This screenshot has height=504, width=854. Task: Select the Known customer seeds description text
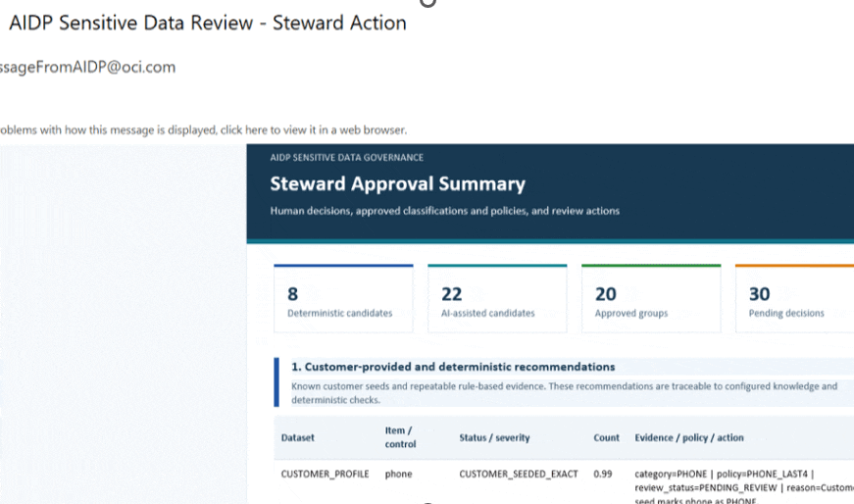coord(564,393)
